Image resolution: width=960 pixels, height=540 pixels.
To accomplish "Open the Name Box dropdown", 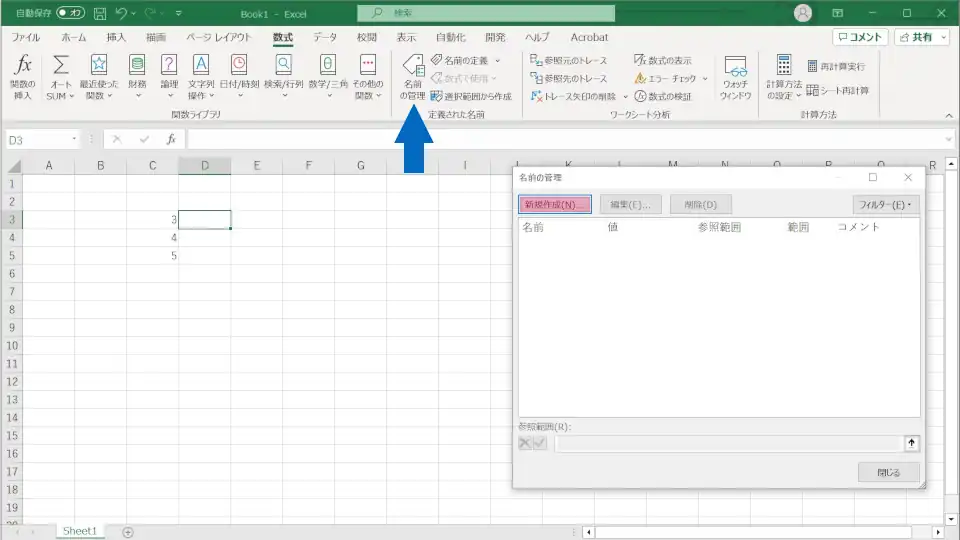I will pos(74,139).
